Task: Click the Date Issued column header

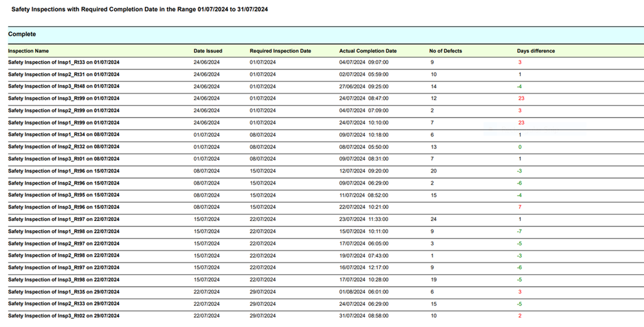Action: 208,51
